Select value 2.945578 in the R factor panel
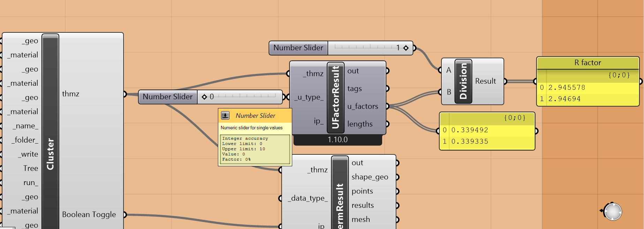 (567, 87)
